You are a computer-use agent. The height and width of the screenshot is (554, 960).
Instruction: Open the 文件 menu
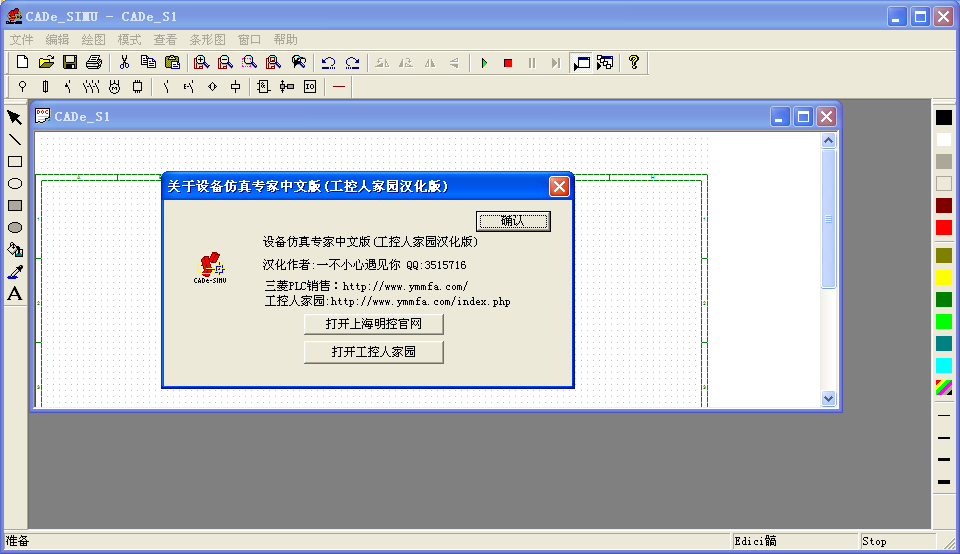point(22,40)
